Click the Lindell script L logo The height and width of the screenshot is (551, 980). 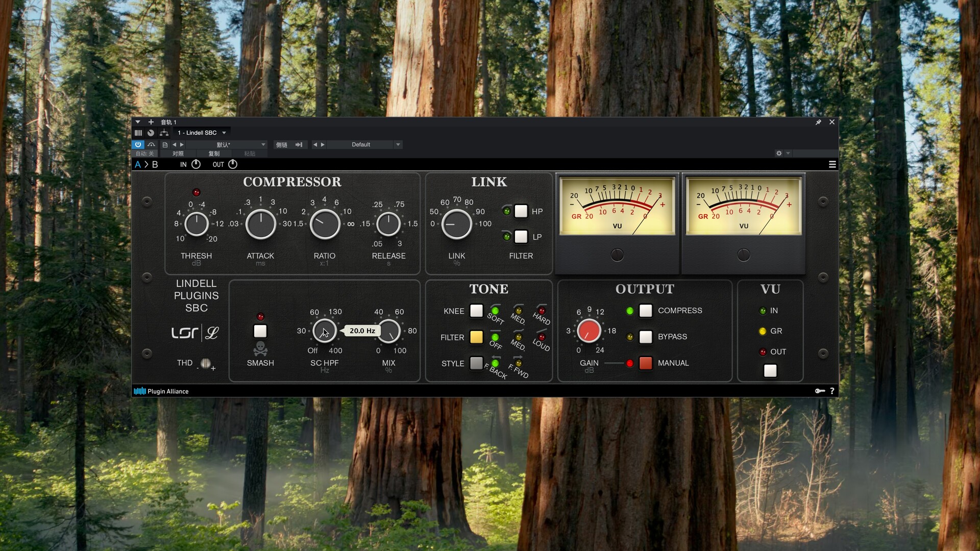tap(212, 333)
